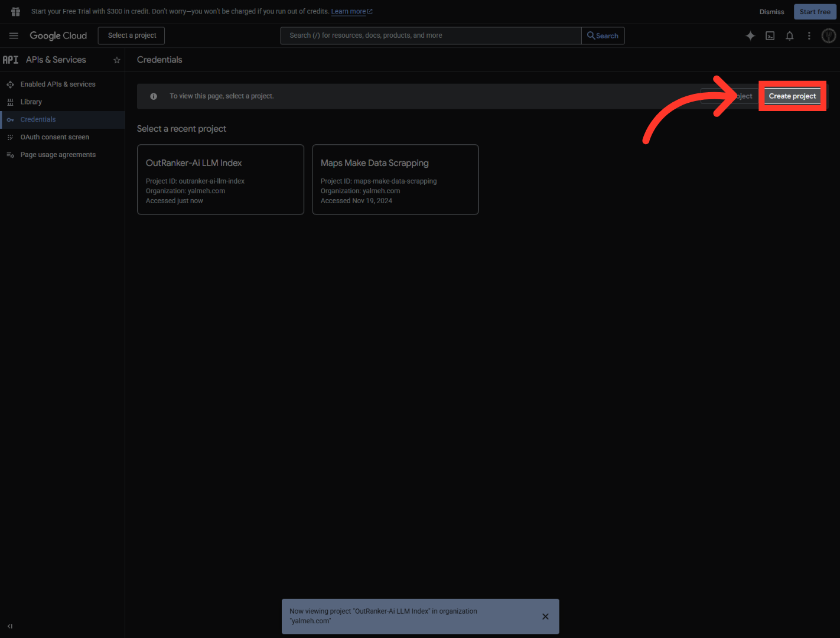The image size is (840, 638).
Task: Click the Gemini AI sparkle icon
Action: 750,36
